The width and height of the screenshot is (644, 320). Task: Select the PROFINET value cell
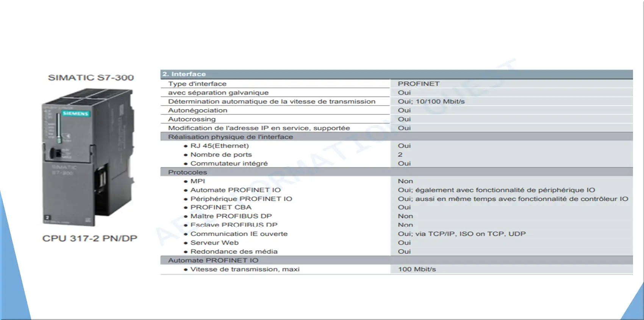point(419,84)
